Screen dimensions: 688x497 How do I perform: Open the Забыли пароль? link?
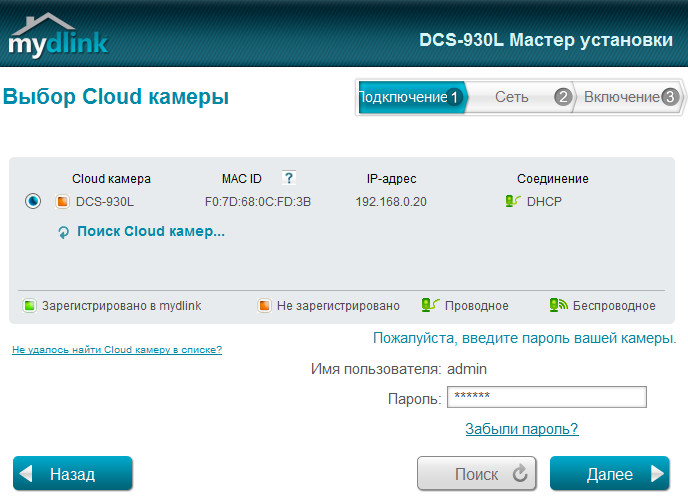click(521, 429)
